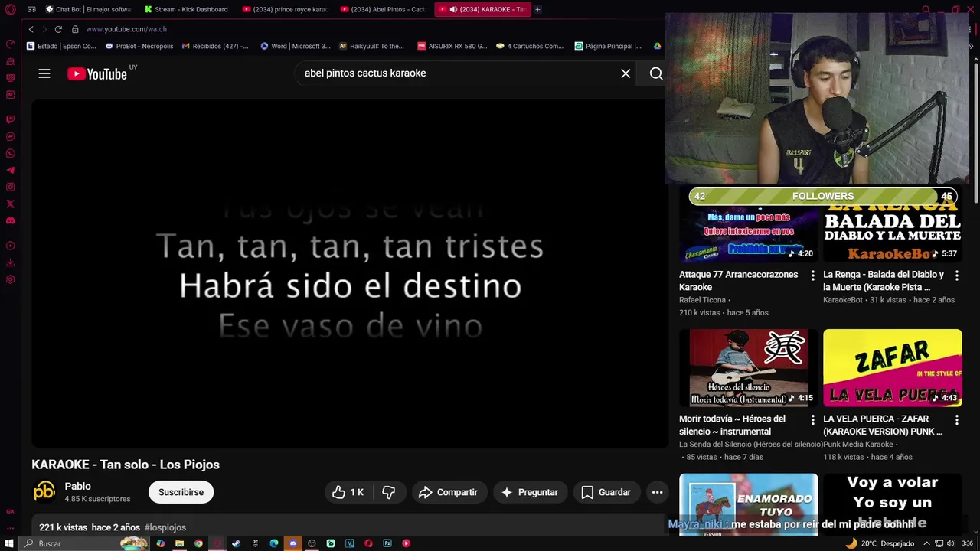Open Instagram in the Opera sidebar
This screenshot has height=551, width=980.
point(11,187)
